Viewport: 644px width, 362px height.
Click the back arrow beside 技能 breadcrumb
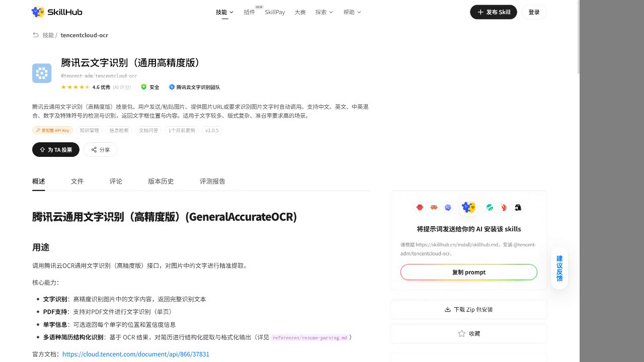click(x=35, y=35)
